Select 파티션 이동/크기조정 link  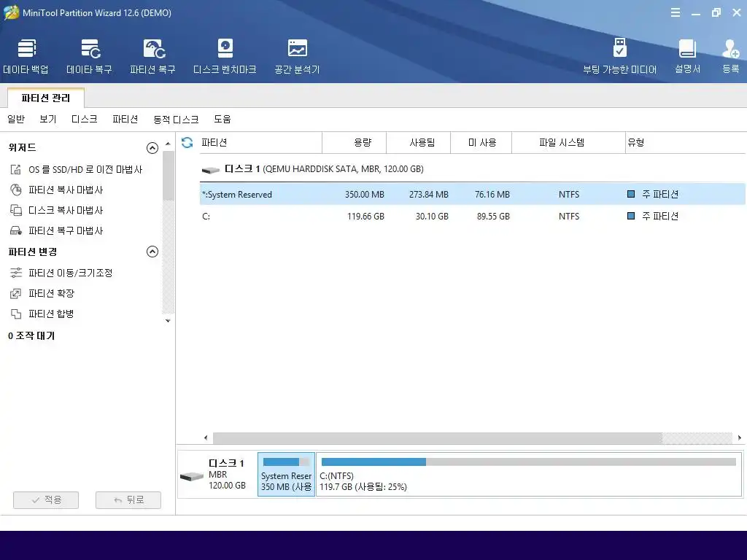point(71,273)
